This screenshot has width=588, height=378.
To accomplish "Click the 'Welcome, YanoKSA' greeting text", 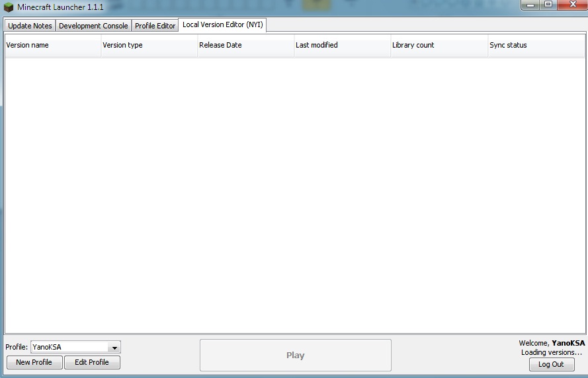I will point(552,343).
